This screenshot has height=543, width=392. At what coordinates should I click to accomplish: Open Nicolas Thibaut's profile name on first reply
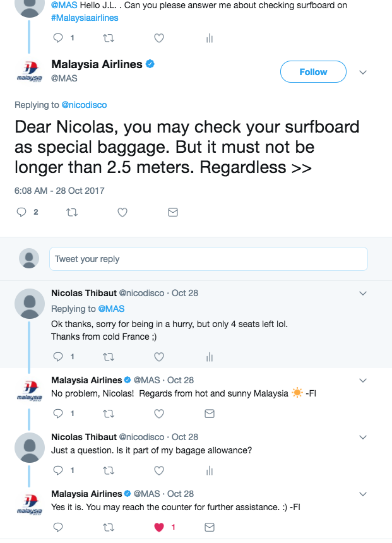tap(84, 293)
